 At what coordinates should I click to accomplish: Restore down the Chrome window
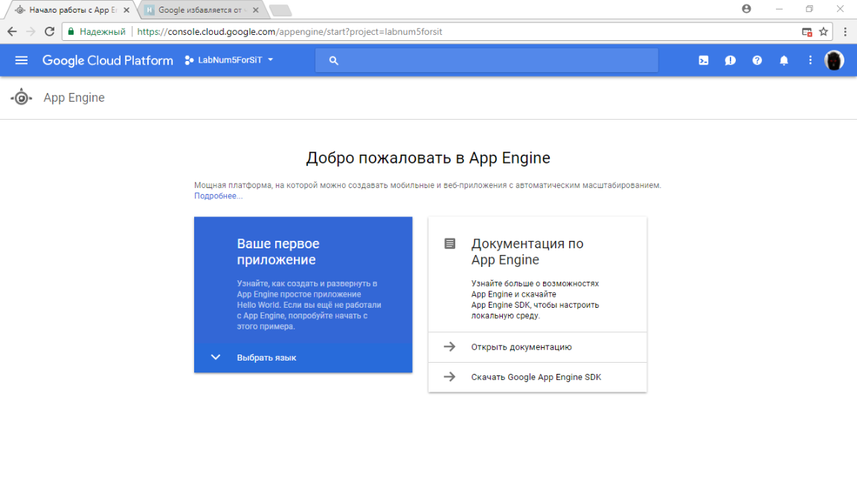pyautogui.click(x=809, y=9)
